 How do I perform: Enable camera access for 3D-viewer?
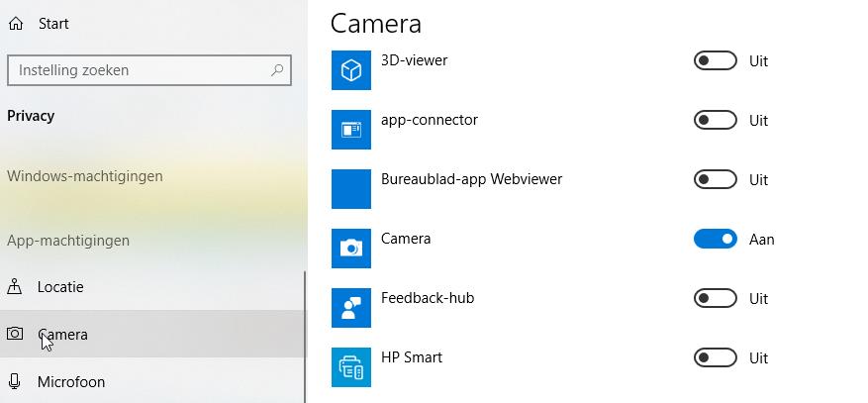pos(715,61)
